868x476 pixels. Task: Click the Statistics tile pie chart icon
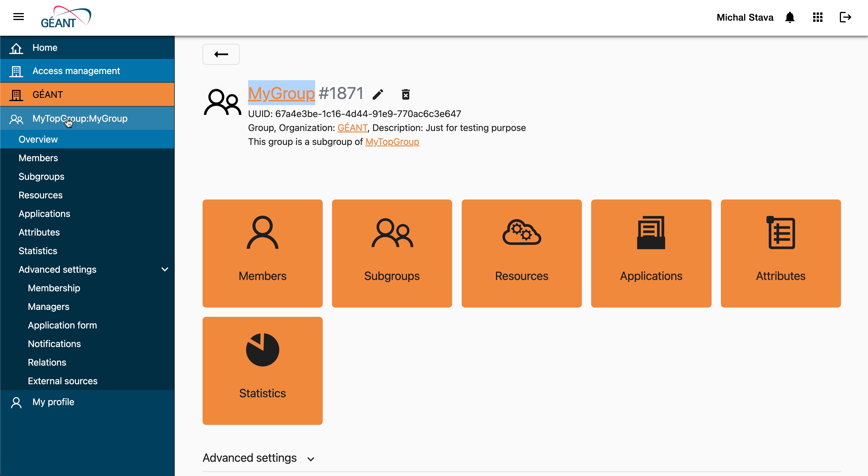tap(262, 350)
